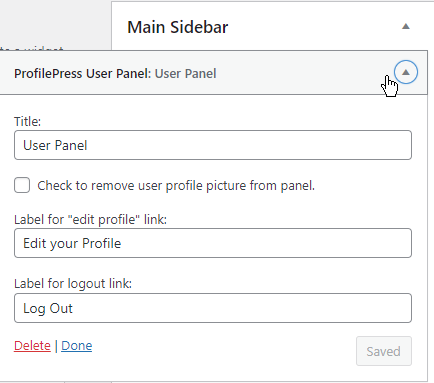Click the 'User Panel' subtitle in widget header

click(x=186, y=73)
